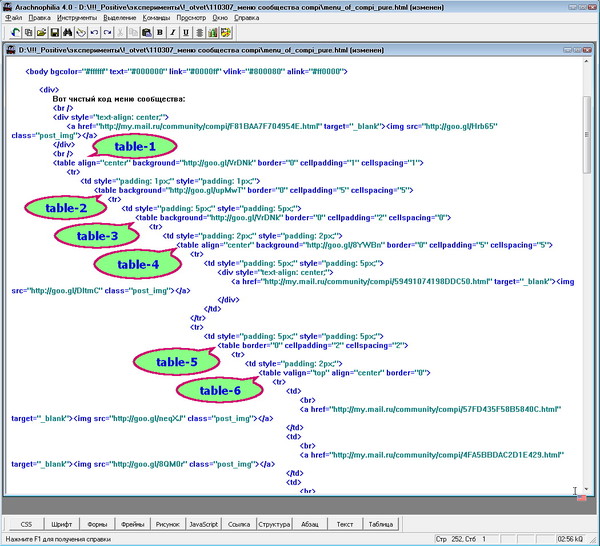The height and width of the screenshot is (546, 600).
Task: Open a file with the folder icon
Action: tap(41, 33)
